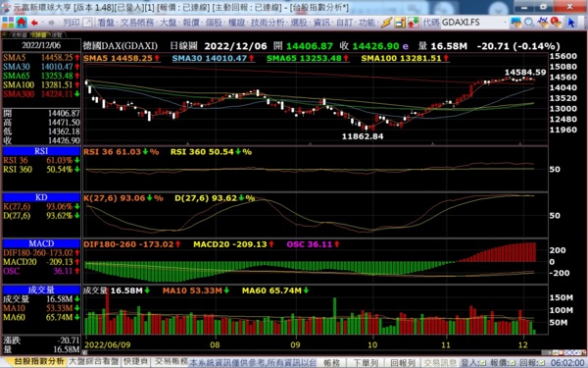The height and width of the screenshot is (368, 588).
Task: Expand the GDAXI.FS symbol dropdown arrow
Action: coord(506,23)
